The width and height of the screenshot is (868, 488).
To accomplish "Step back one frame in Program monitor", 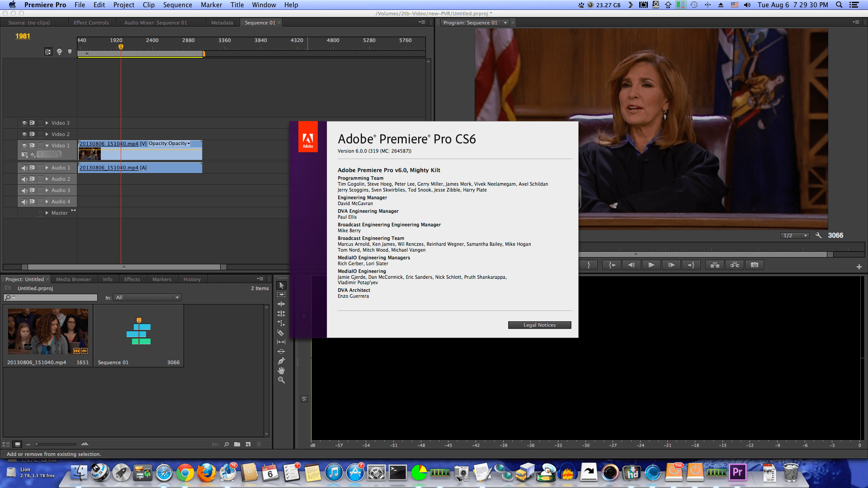I will (x=631, y=265).
